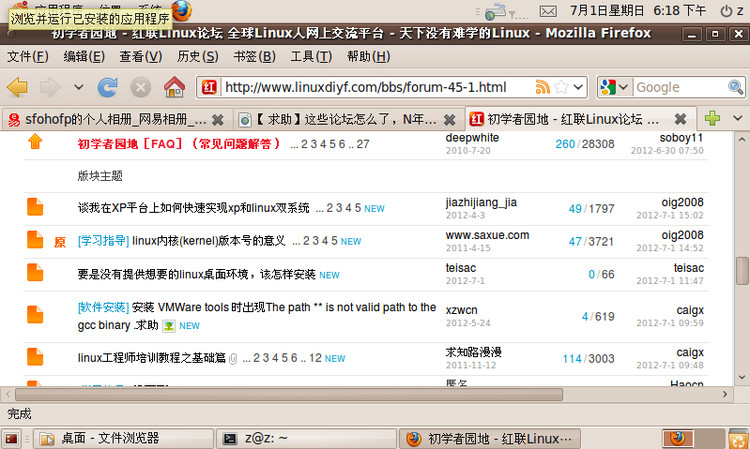Click the search magnifier icon
Screen dimensions: 750x449
click(x=735, y=87)
